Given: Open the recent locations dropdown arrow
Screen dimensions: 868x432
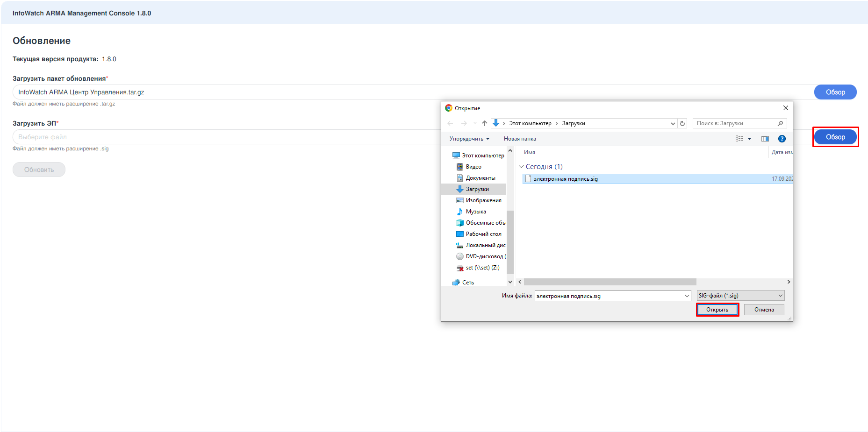Looking at the screenshot, I should tap(475, 123).
